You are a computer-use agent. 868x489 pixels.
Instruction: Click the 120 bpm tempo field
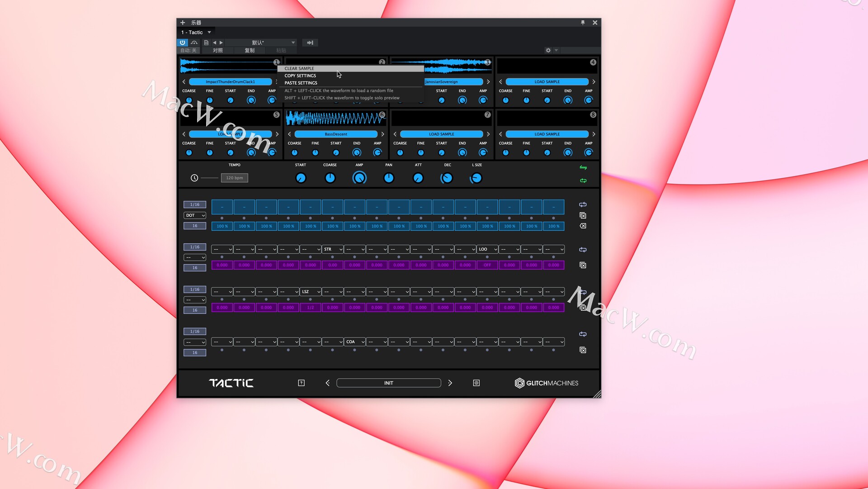(234, 178)
